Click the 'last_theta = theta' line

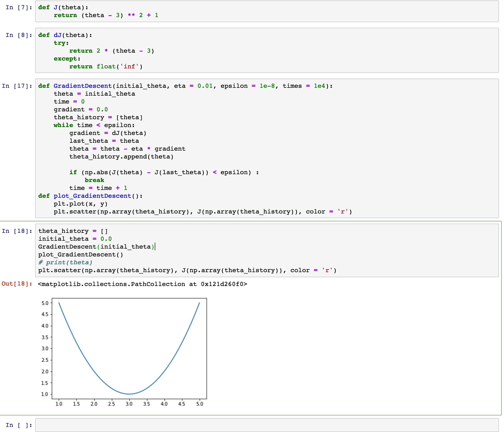tap(104, 141)
